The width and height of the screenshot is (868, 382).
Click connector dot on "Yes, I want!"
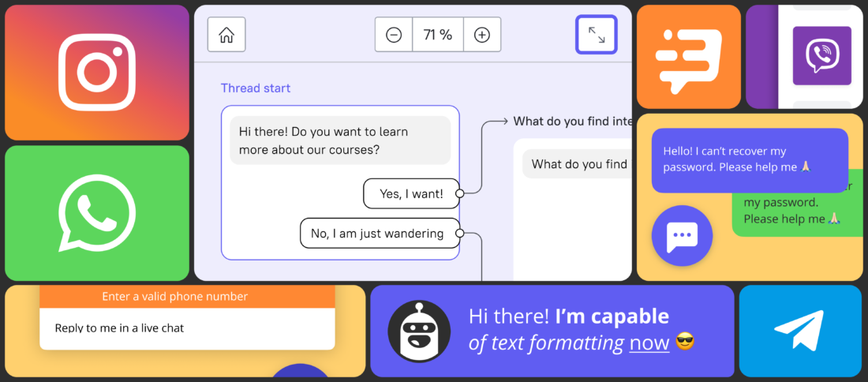pos(458,193)
